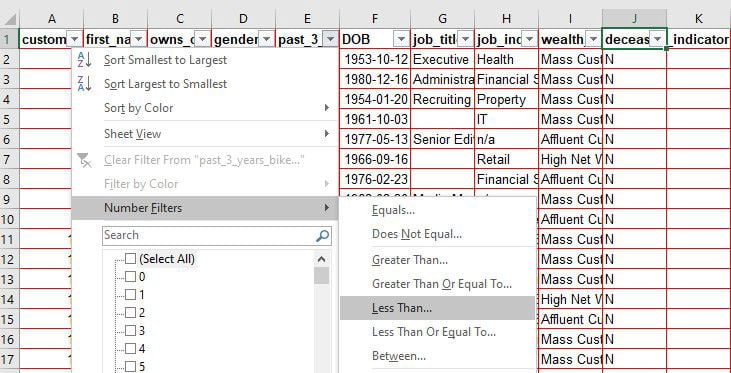Choose Less Than... filter
The image size is (731, 373).
tap(437, 308)
